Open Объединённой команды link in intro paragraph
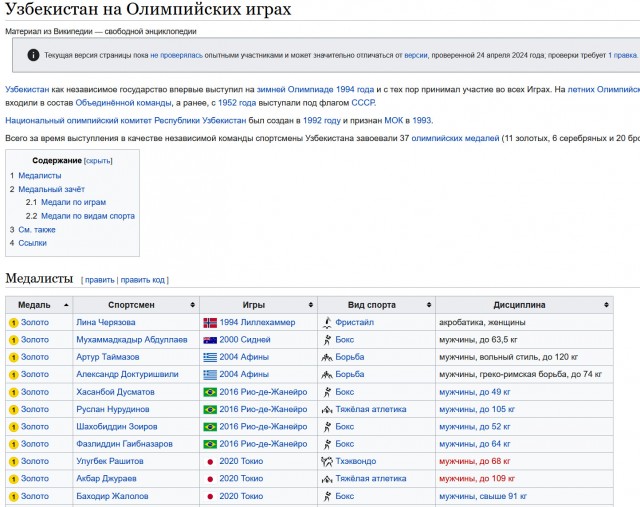Image resolution: width=640 pixels, height=507 pixels. [123, 103]
